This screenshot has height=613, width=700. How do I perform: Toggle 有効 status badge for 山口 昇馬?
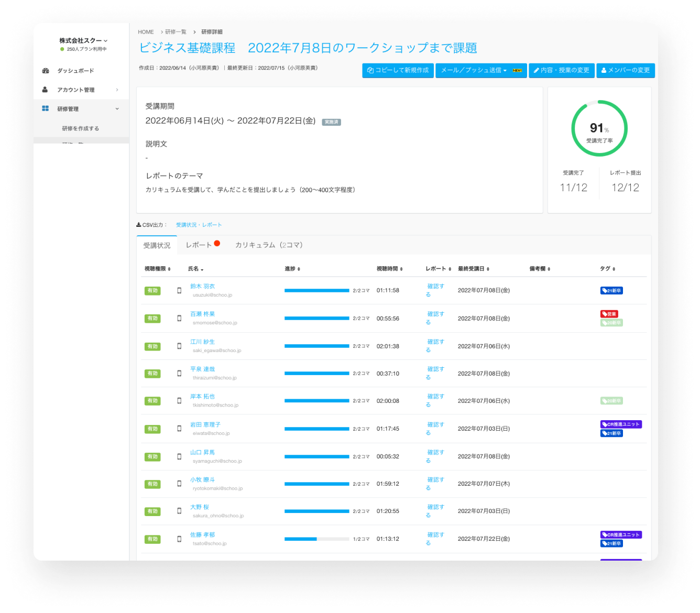(x=152, y=457)
